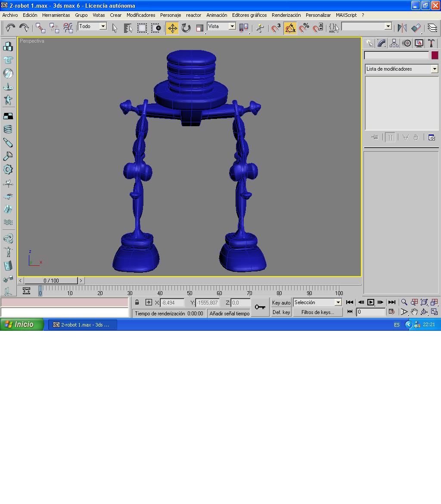Open the Archivo menu
Screen dimensions: 441x504
10,15
